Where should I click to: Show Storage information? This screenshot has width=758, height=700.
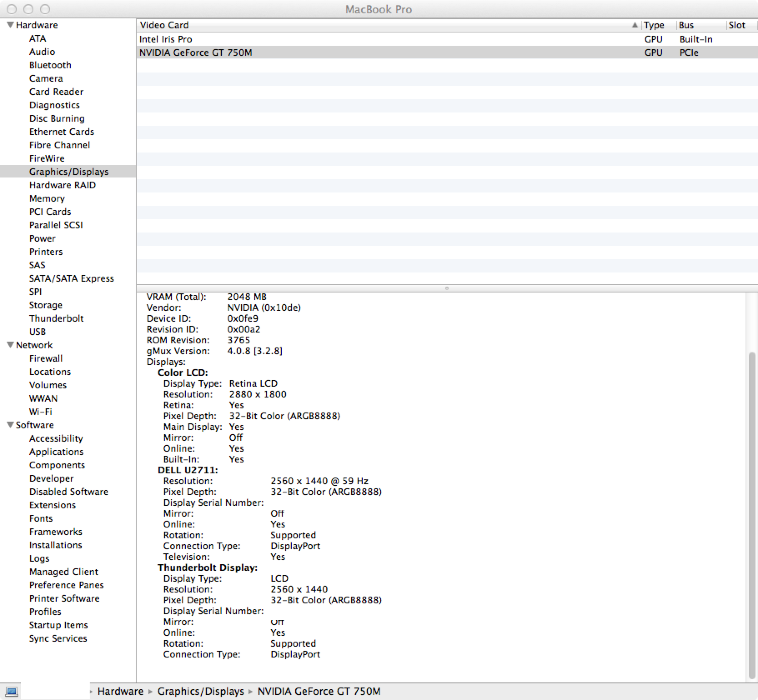(x=45, y=305)
